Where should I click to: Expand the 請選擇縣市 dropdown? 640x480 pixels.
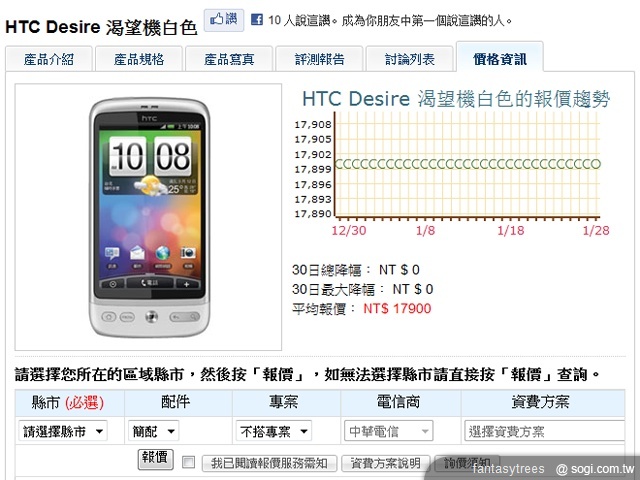(x=66, y=431)
